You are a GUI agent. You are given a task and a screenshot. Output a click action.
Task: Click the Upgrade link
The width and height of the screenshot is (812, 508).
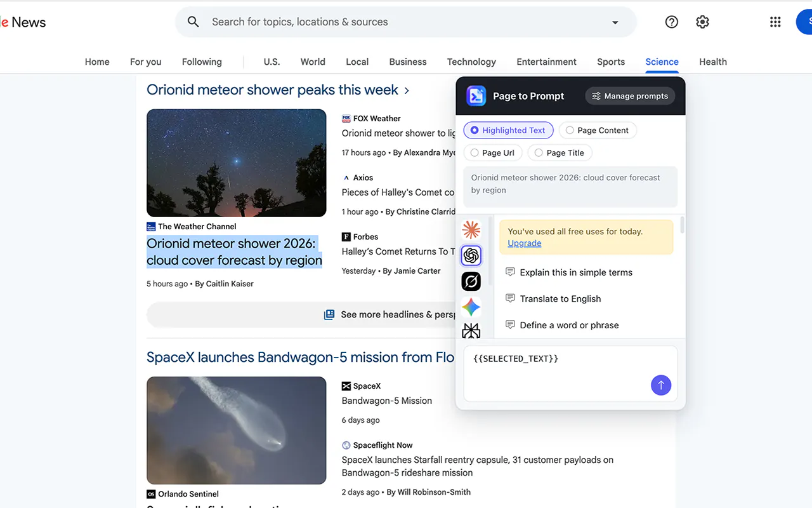point(525,243)
